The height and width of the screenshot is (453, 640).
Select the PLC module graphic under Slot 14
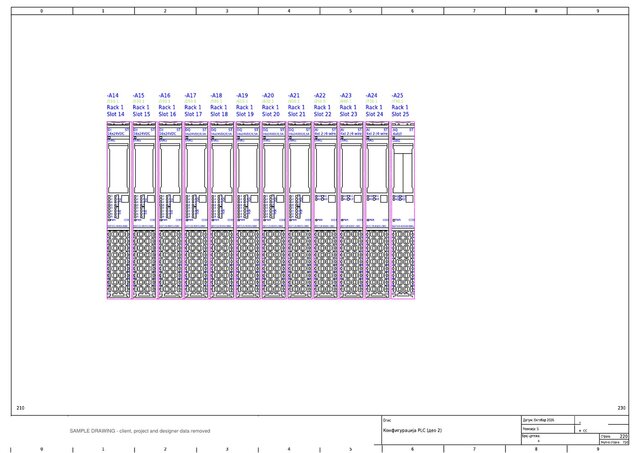tap(118, 210)
